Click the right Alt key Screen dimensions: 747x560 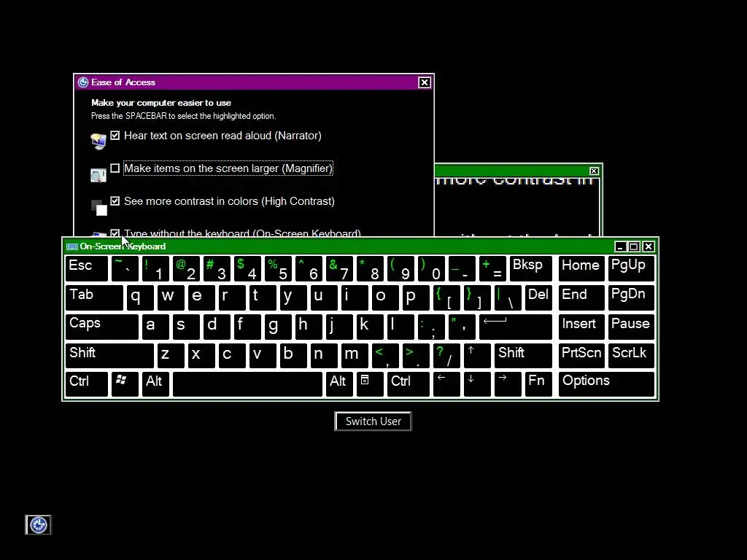(339, 384)
